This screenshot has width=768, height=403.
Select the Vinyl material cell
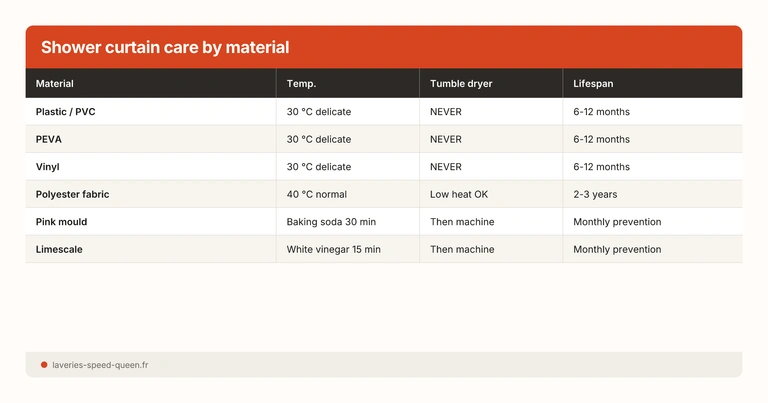(48, 167)
